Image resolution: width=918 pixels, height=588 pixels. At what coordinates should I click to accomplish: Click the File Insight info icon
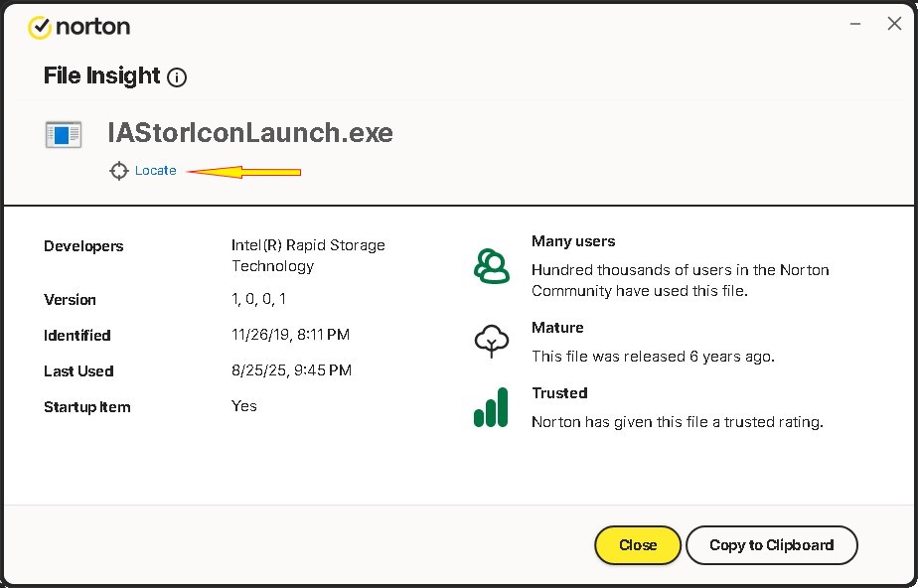(177, 77)
